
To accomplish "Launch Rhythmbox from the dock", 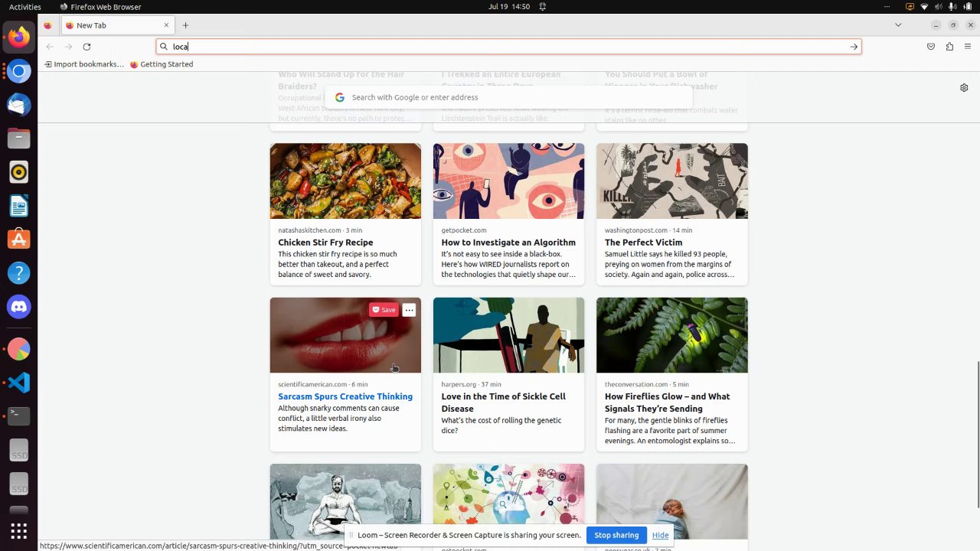I will point(19,172).
